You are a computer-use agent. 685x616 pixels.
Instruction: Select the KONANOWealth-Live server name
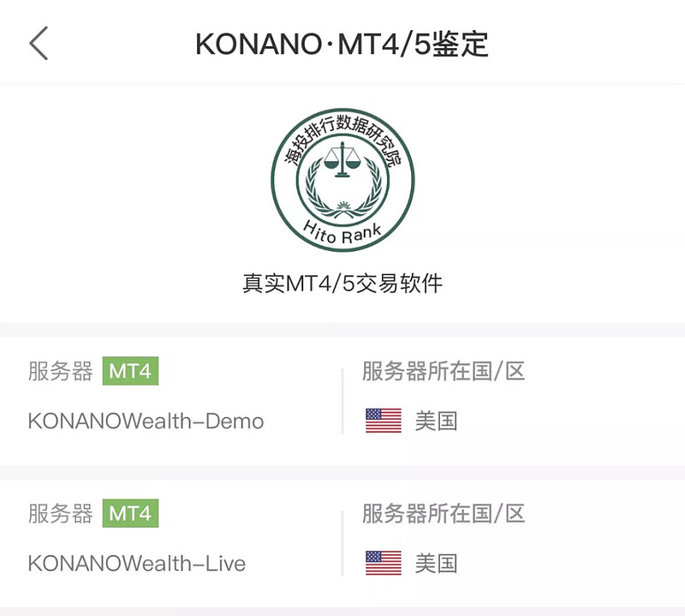pos(137,564)
